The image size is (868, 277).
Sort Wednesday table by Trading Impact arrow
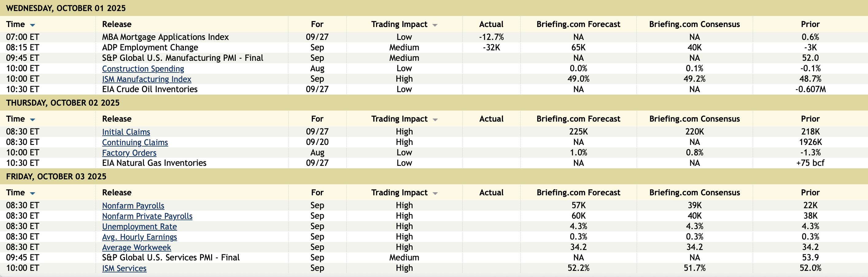coord(435,25)
